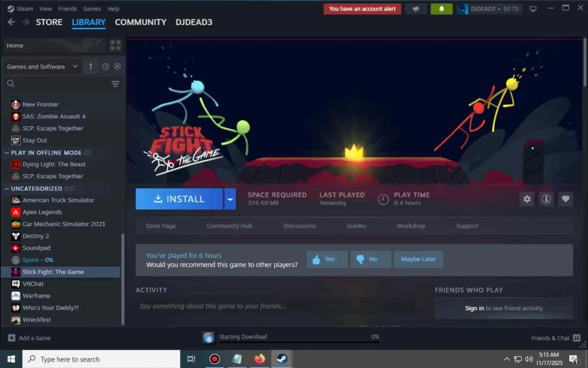Open Firefox from the taskbar
This screenshot has width=588, height=368.
point(260,359)
